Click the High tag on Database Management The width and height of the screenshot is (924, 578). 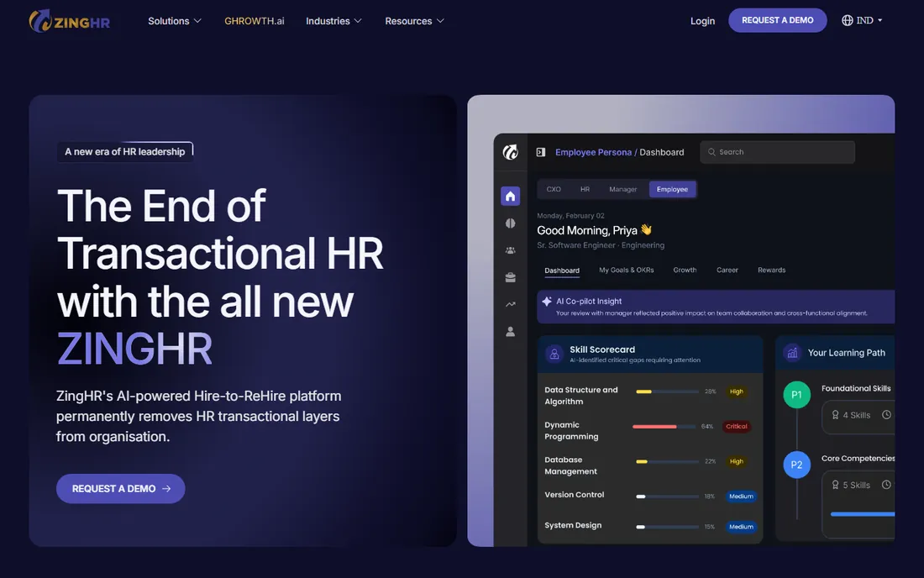click(736, 461)
